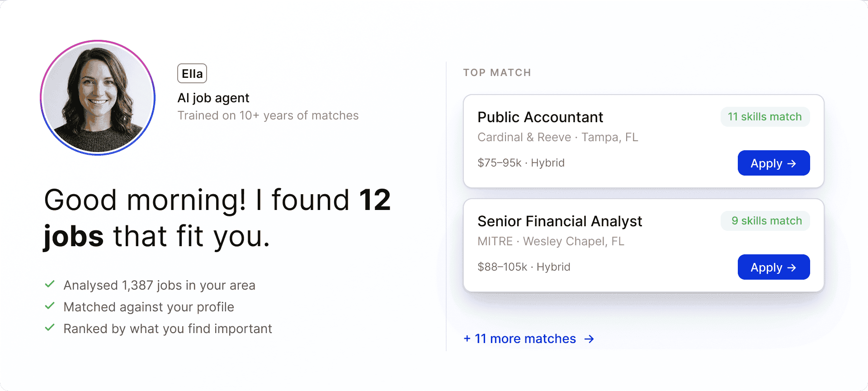Click the checkmark beside Matched against your profile
This screenshot has height=391, width=868.
50,306
